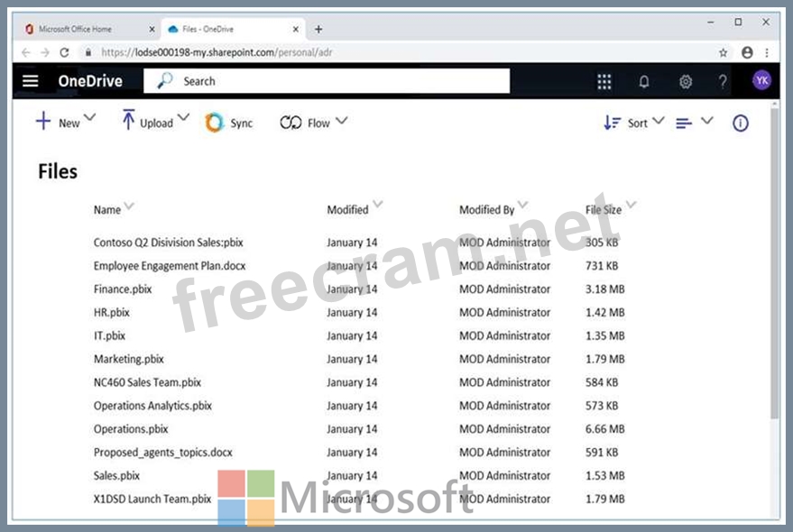Open the settings gear
The width and height of the screenshot is (793, 532).
click(686, 81)
